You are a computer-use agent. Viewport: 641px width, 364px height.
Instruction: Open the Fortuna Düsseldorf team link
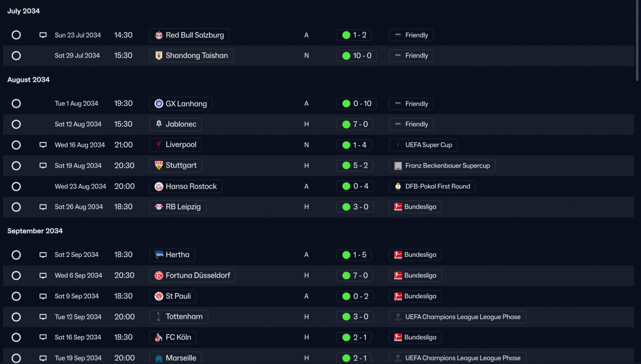click(192, 275)
